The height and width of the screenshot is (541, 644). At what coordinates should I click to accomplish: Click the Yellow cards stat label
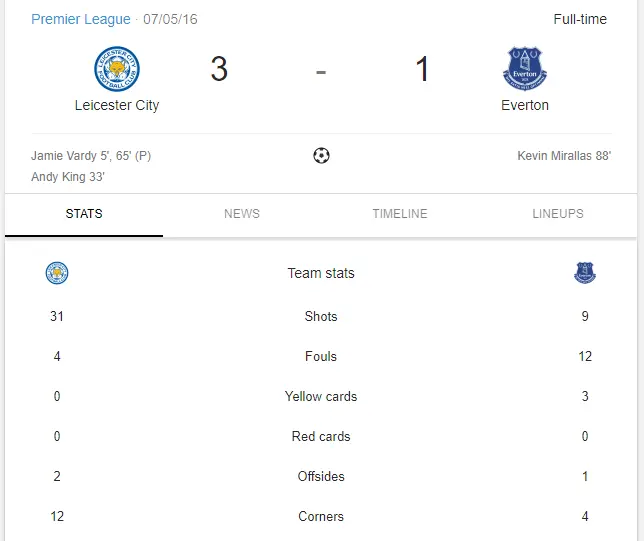[321, 397]
